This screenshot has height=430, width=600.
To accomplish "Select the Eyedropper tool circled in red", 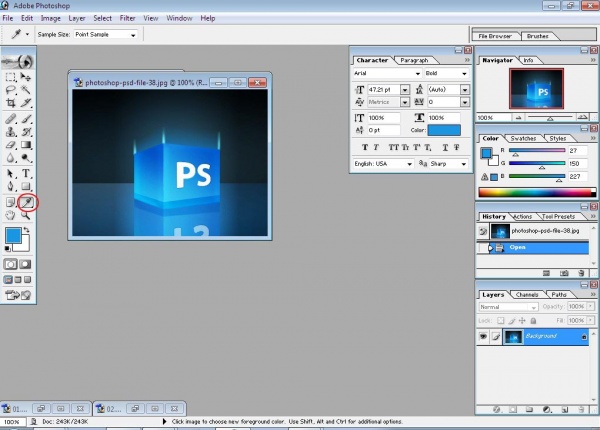I will (x=28, y=202).
